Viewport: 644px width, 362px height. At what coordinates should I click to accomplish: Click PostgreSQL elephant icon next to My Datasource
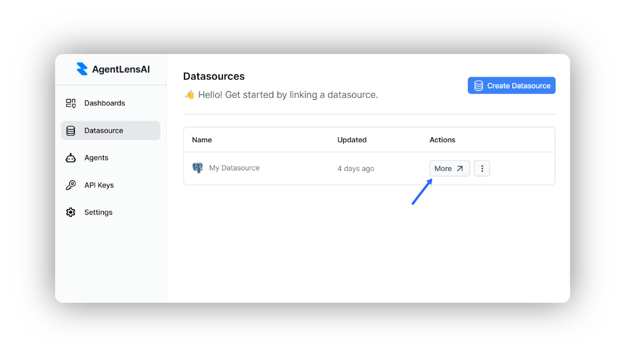click(198, 168)
